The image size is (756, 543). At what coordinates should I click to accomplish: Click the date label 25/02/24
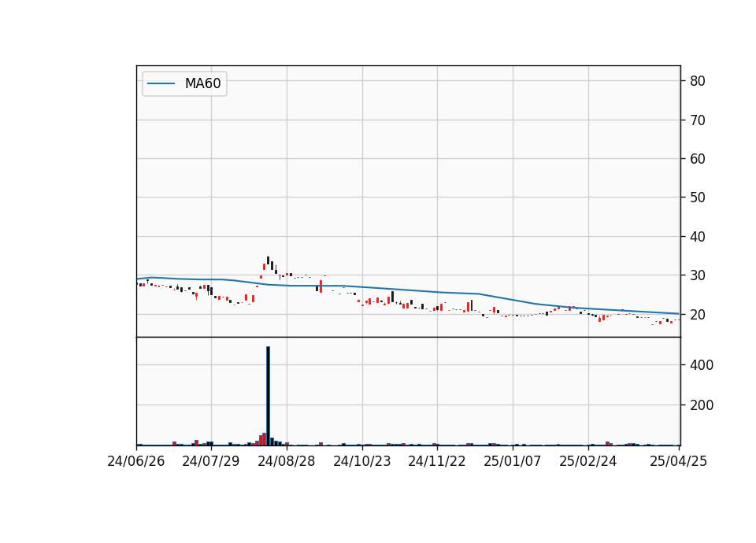click(x=587, y=461)
